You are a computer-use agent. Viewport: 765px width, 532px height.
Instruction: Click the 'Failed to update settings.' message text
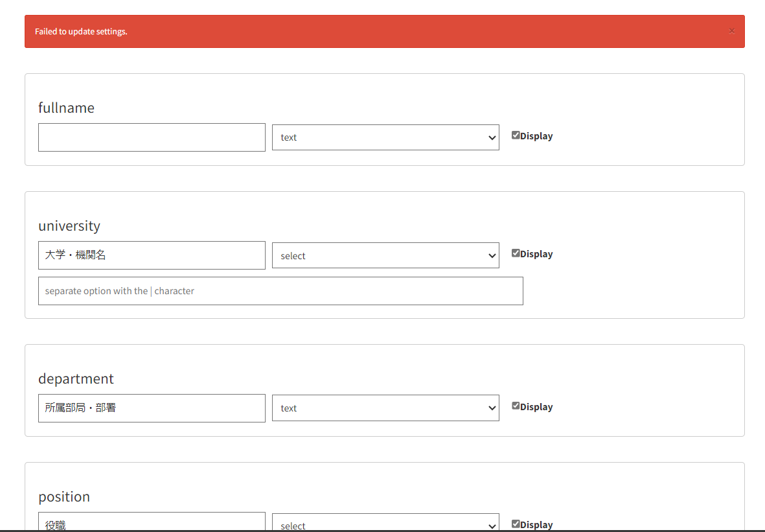click(x=81, y=32)
